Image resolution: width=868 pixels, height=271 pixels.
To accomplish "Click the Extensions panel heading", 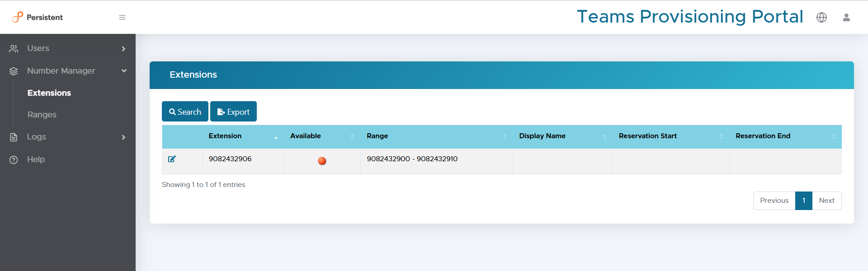I will 193,75.
